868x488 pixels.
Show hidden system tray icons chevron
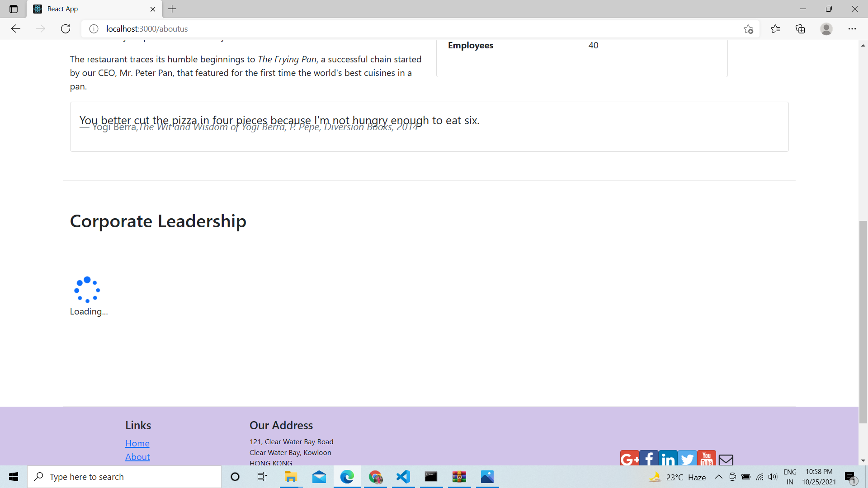coord(718,477)
